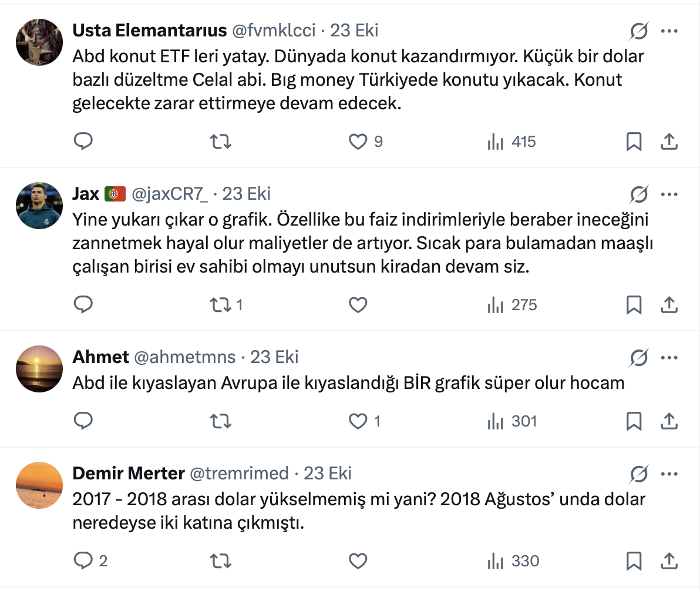This screenshot has width=700, height=591.
Task: View the 2 replies on Demir Merter's tweet
Action: click(90, 561)
